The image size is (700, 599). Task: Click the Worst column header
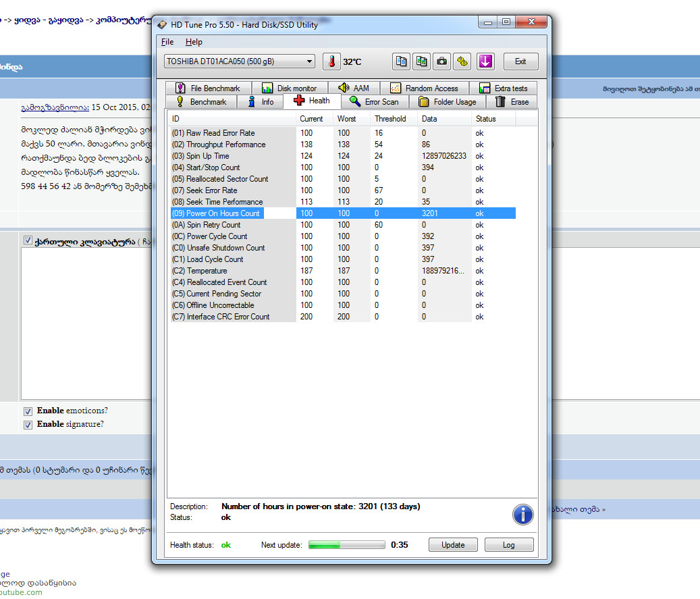coord(351,119)
